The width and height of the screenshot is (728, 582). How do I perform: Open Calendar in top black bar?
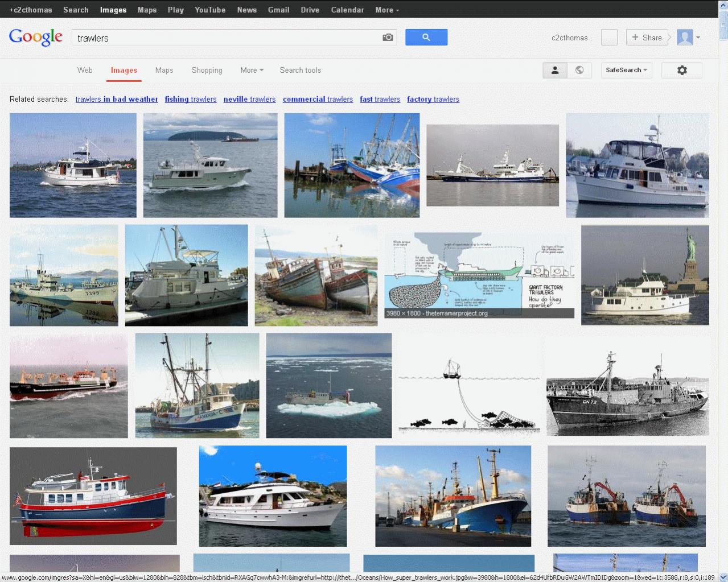(347, 10)
